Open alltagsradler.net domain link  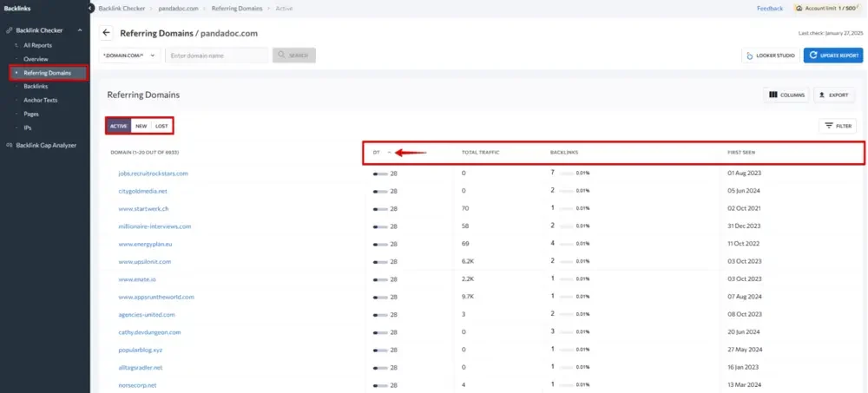(x=141, y=368)
